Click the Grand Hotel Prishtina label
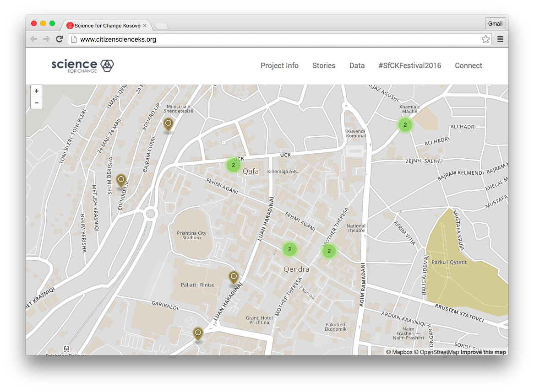534x392 pixels. tap(259, 320)
